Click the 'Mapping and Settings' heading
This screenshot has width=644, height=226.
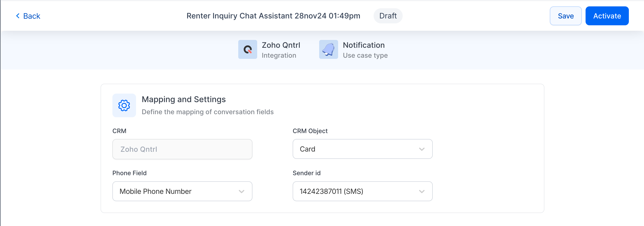coord(184,99)
